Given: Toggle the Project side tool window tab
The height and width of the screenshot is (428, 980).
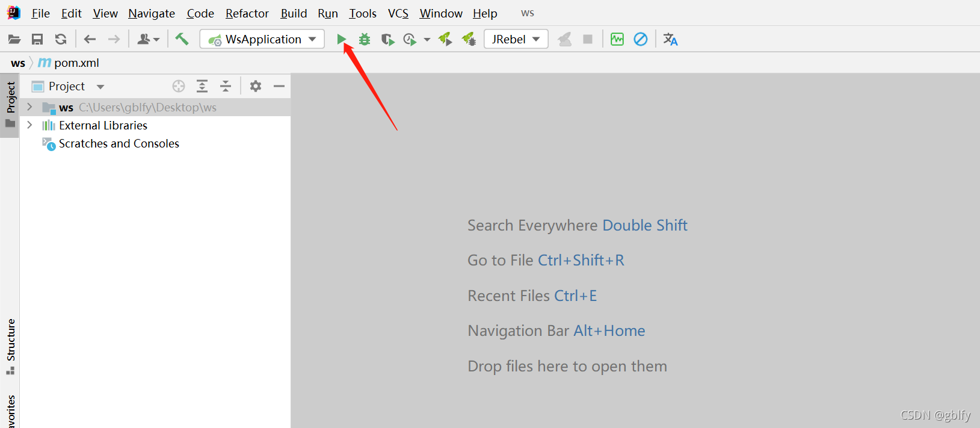Looking at the screenshot, I should (x=10, y=105).
